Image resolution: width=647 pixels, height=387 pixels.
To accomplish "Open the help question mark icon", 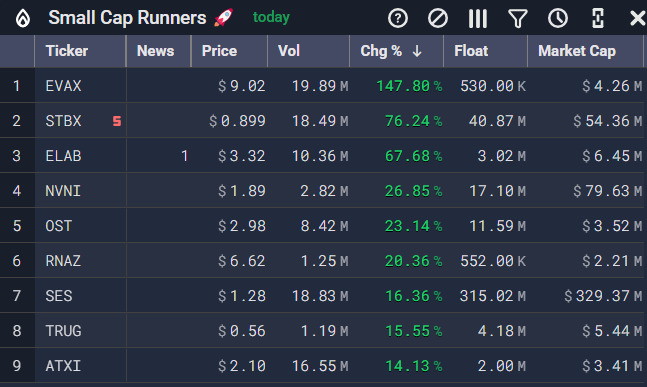I will click(398, 19).
